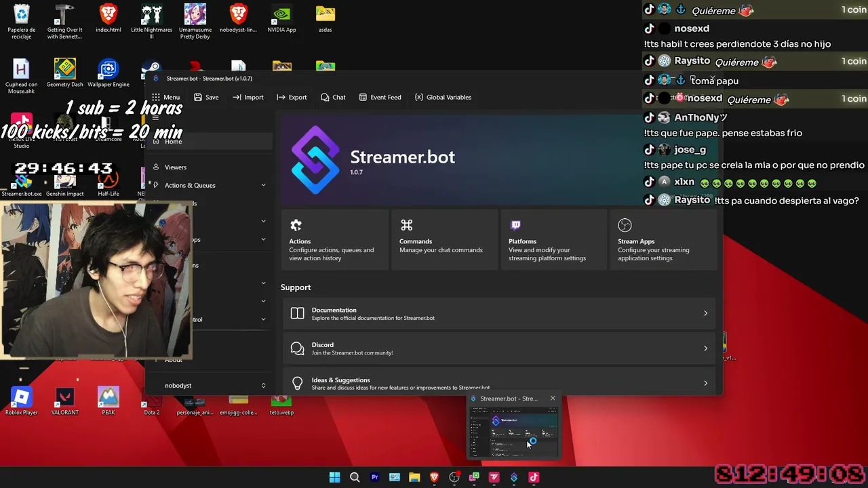Select the Genshin Impact desktop icon

pos(65,184)
